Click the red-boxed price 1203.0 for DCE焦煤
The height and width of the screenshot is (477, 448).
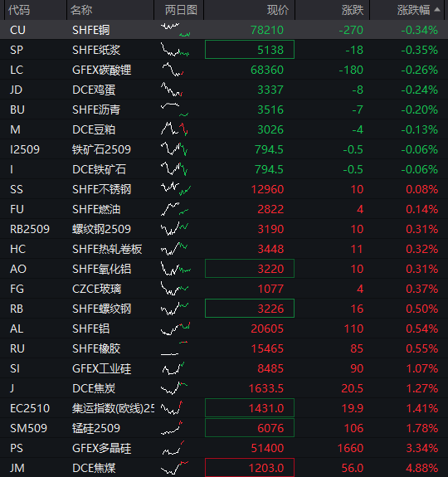pyautogui.click(x=250, y=468)
